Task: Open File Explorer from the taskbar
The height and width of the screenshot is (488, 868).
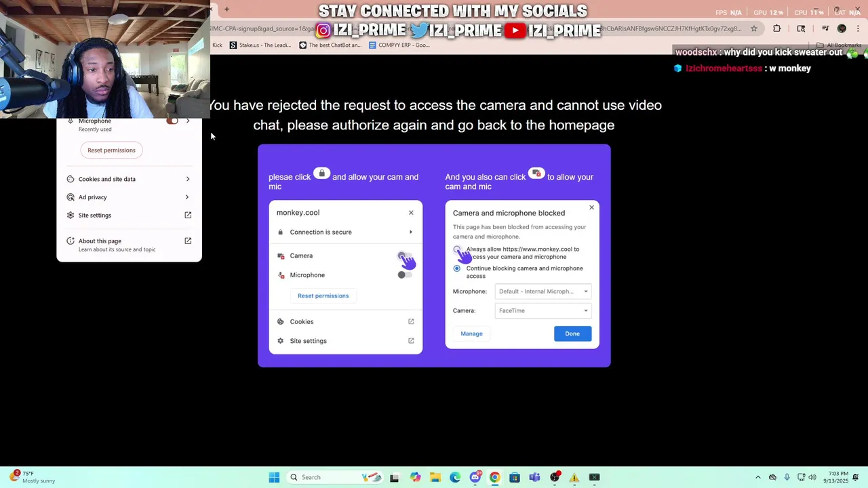Action: [x=435, y=477]
